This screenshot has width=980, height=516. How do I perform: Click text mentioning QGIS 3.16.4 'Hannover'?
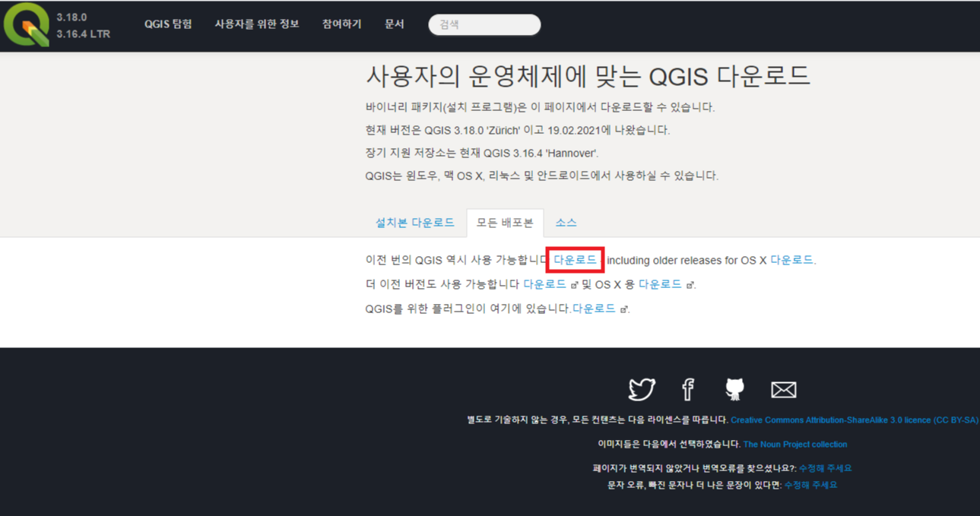tap(482, 153)
